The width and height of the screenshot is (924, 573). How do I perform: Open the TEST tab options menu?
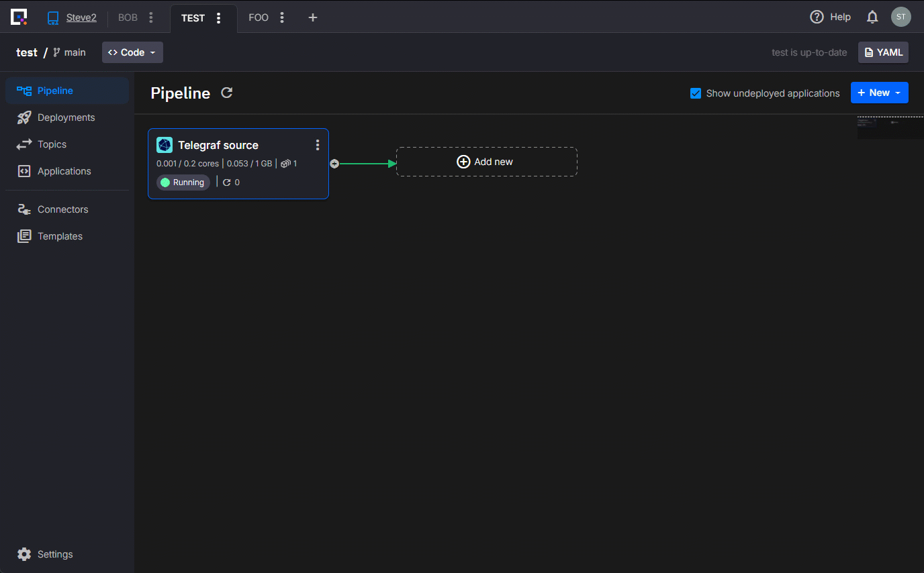[218, 18]
